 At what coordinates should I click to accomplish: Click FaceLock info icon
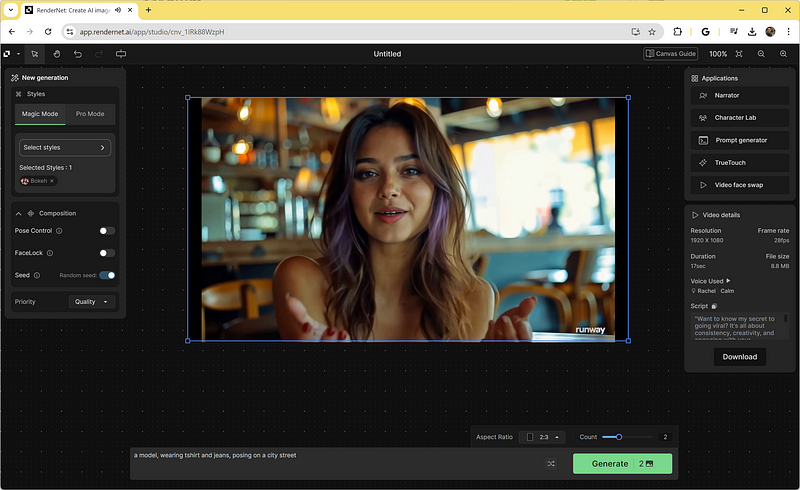(50, 253)
